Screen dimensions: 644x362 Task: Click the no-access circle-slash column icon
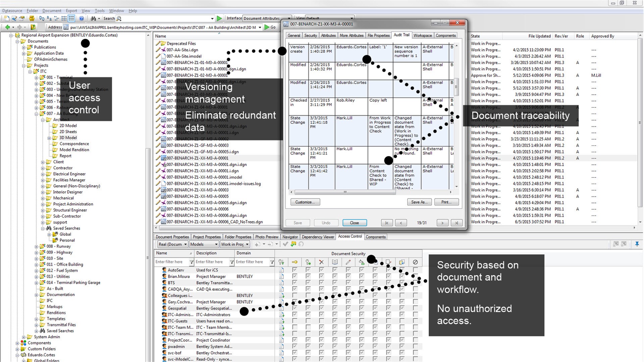[x=415, y=262]
